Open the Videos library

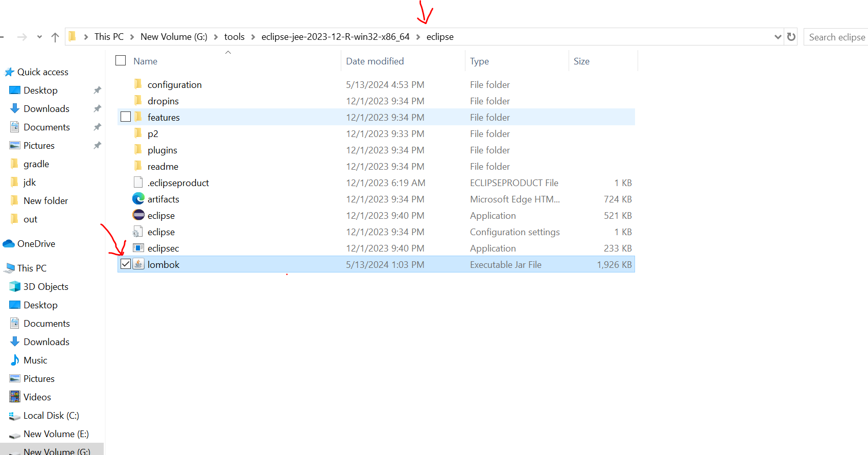pos(37,397)
